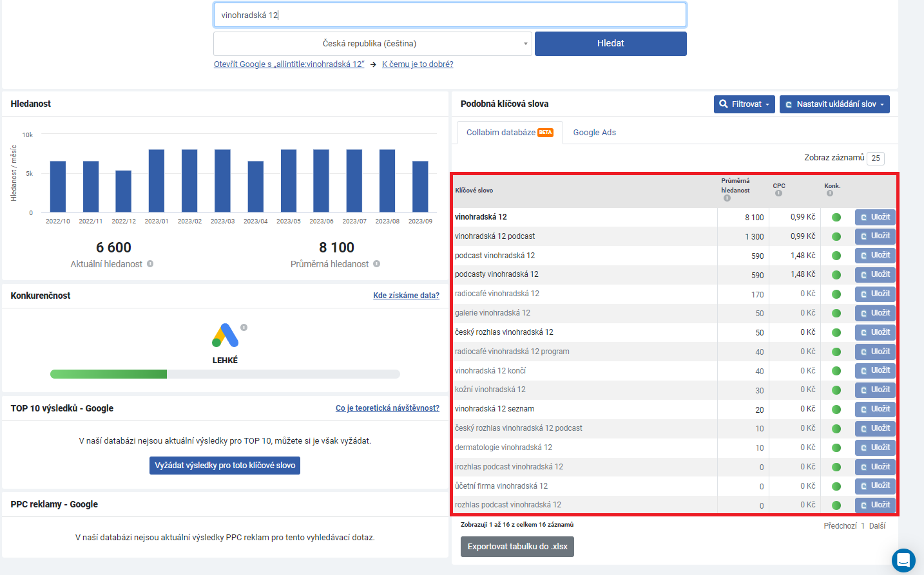Click green competition dot for dermatologie vinohradská 12

836,448
